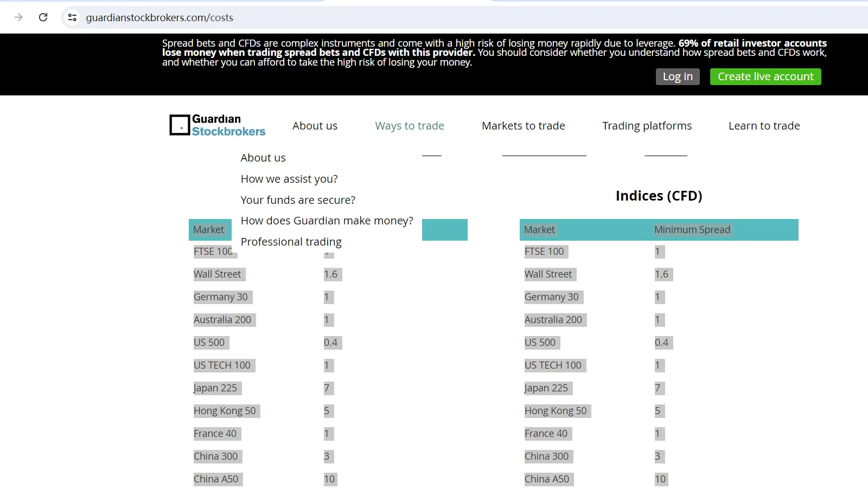Click spread 5 in the Indices (CFD) table
868x496 pixels.
coord(658,411)
